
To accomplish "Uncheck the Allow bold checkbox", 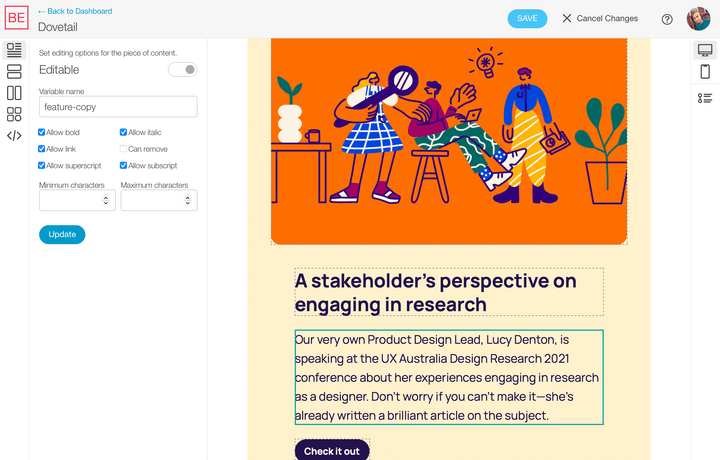I will pos(42,132).
